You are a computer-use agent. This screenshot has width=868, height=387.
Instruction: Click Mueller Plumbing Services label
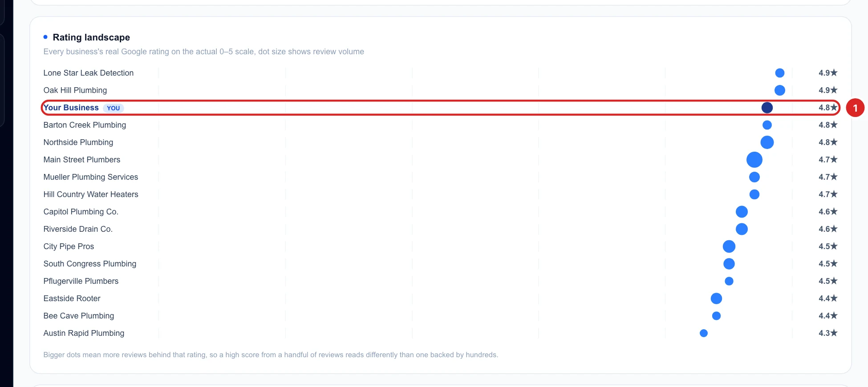coord(91,177)
